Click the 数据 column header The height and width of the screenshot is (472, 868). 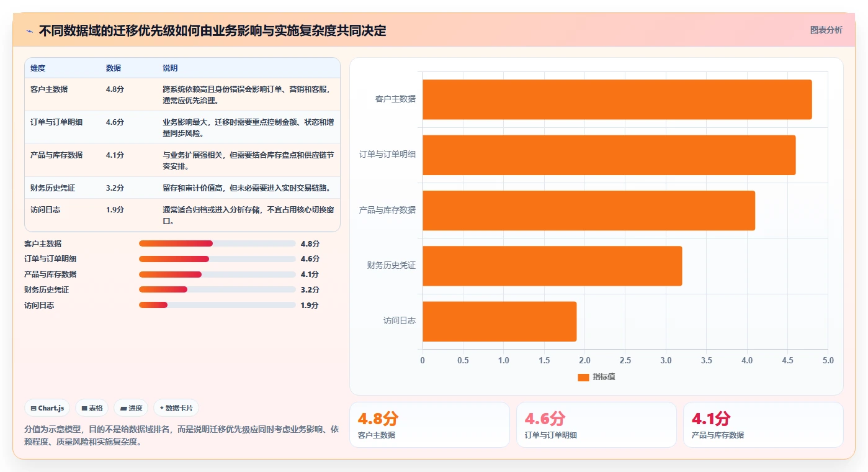tap(114, 68)
